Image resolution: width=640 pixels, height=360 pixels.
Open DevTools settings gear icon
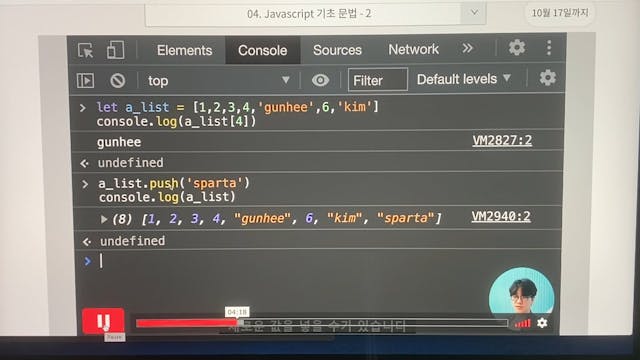point(517,47)
